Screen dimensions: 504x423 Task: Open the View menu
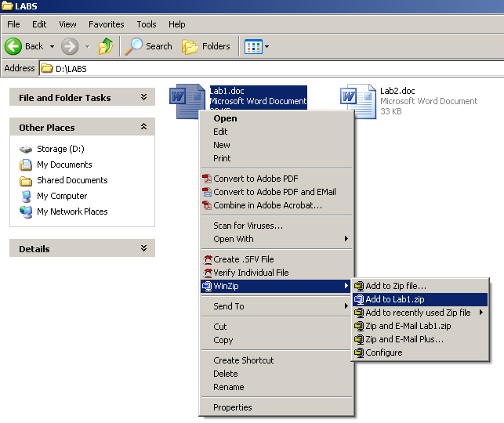pos(67,24)
